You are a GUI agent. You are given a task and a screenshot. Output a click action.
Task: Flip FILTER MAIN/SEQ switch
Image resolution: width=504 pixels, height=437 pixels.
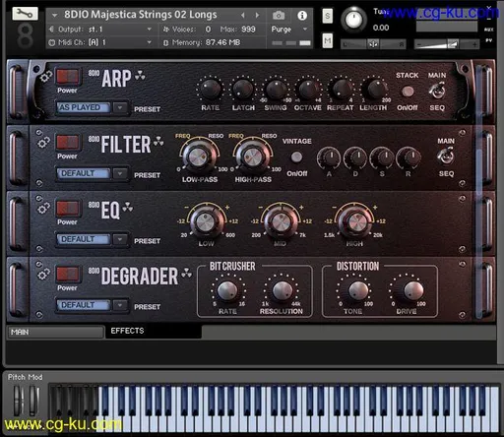[x=446, y=156]
